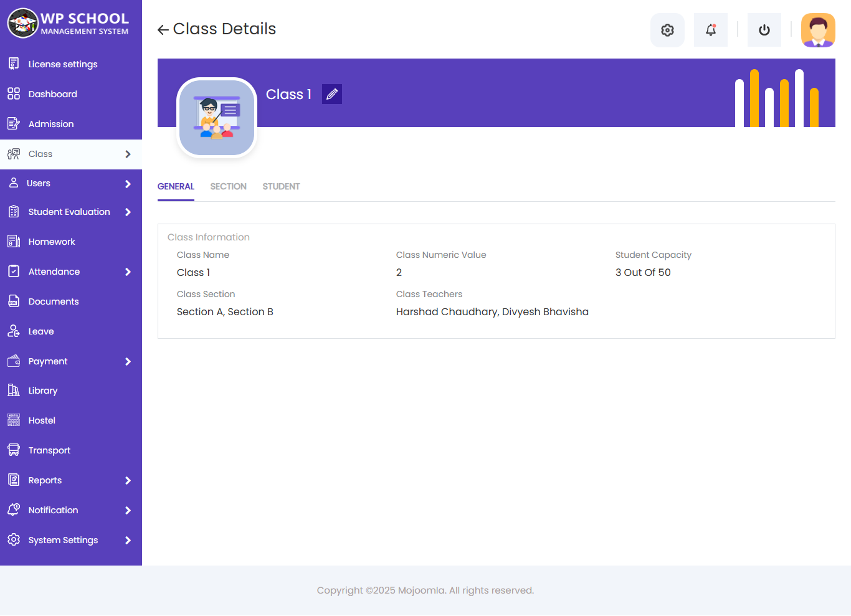
Task: Open the Admission page link
Action: click(x=71, y=124)
